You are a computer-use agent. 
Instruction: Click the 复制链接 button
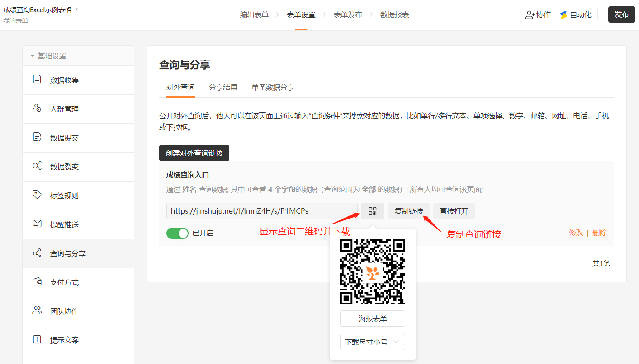pyautogui.click(x=409, y=211)
